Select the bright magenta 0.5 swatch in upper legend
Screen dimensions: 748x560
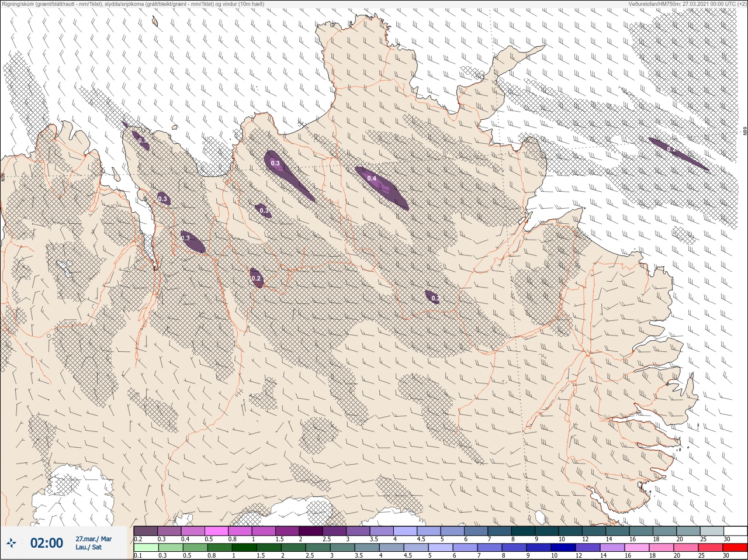pyautogui.click(x=216, y=531)
